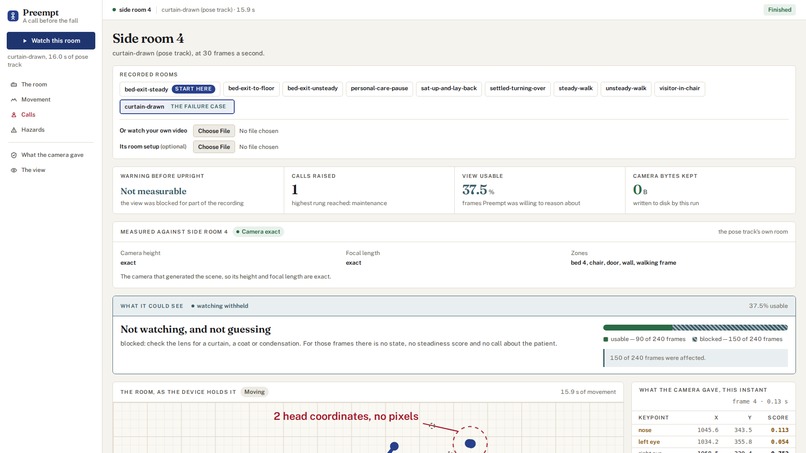The height and width of the screenshot is (453, 806).
Task: Select the visitor-in-chair recording
Action: 680,88
